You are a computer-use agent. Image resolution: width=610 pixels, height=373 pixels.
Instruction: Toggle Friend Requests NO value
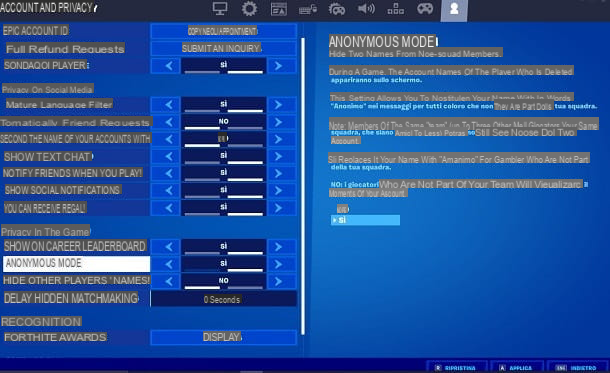pyautogui.click(x=224, y=122)
